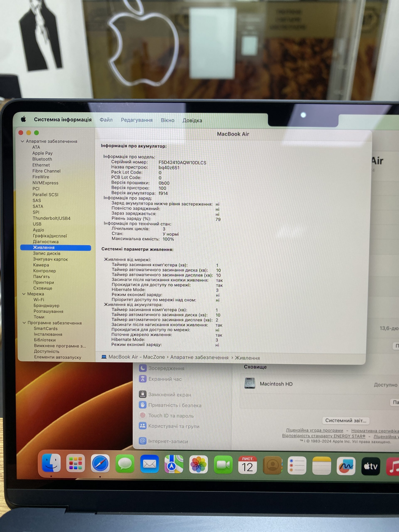The height and width of the screenshot is (532, 399).
Task: Launch Safari from the Dock
Action: click(x=100, y=463)
